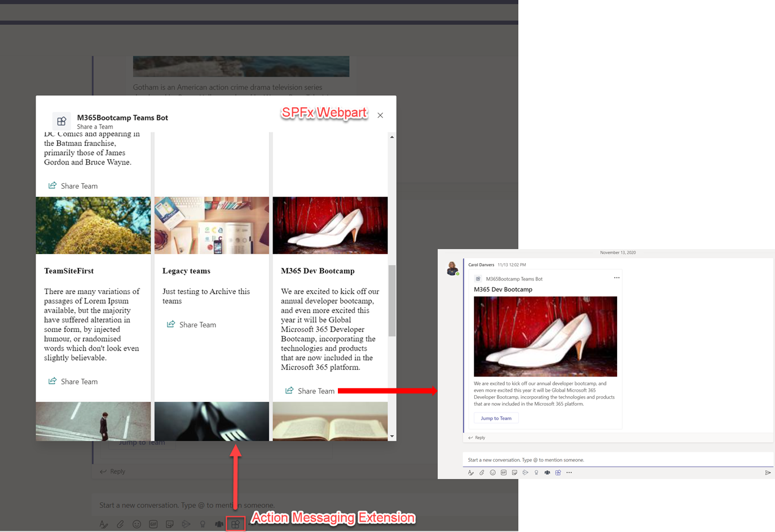Click the dialog vertical scrollbar thumb
This screenshot has height=532, width=775.
click(392, 300)
